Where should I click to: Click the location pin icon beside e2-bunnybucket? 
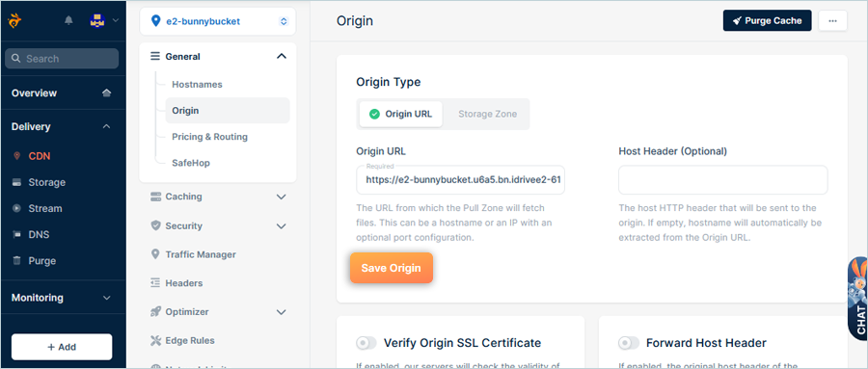(155, 21)
